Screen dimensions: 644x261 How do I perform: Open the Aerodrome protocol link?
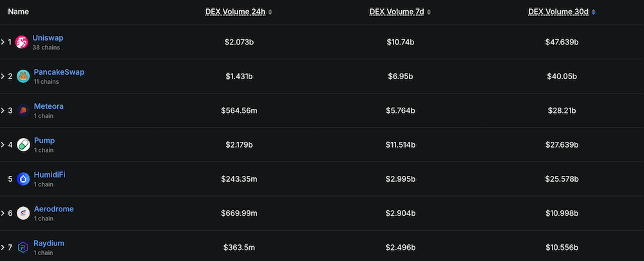[x=53, y=209]
